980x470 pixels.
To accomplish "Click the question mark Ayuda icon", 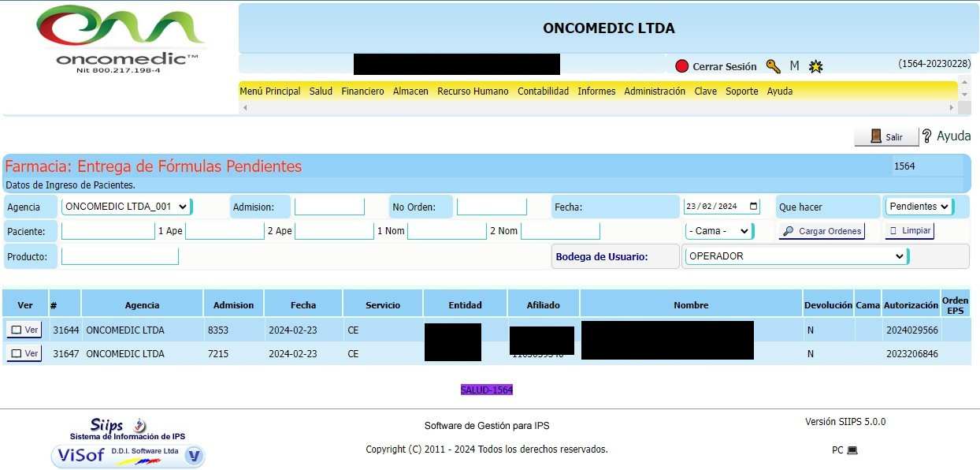I will [x=927, y=136].
